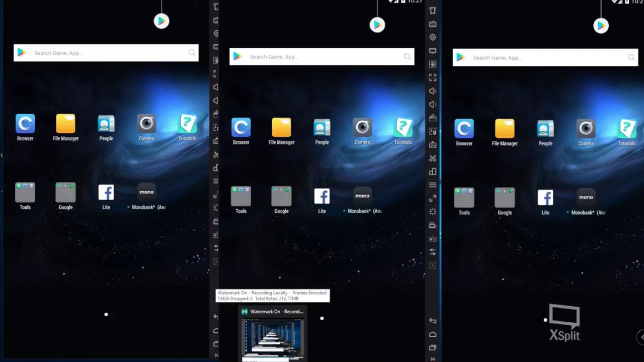Screen dimensions: 644x362
Task: Focus the left emulator's Search Game, App field
Action: pos(106,53)
